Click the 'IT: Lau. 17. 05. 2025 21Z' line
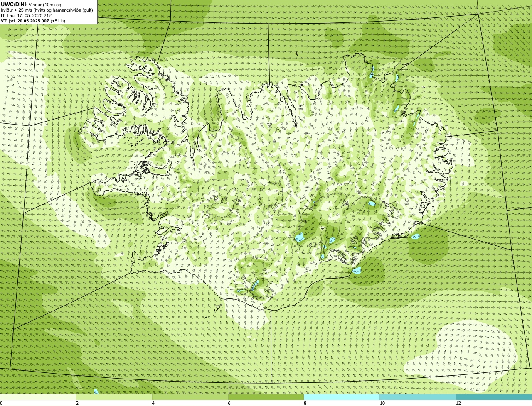 pos(26,15)
